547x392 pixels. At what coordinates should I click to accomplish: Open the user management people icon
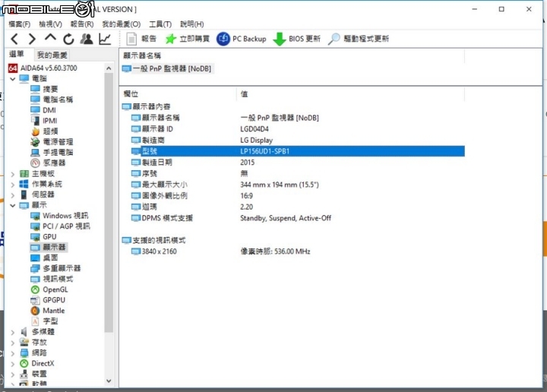87,39
